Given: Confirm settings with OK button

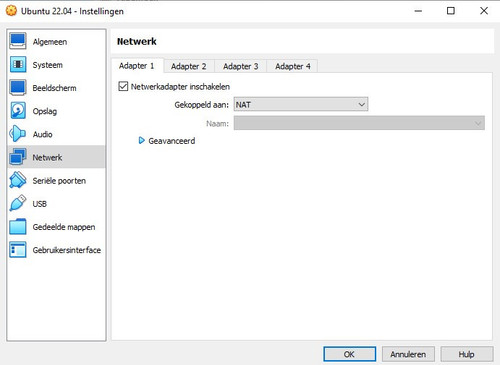Looking at the screenshot, I should tap(349, 354).
